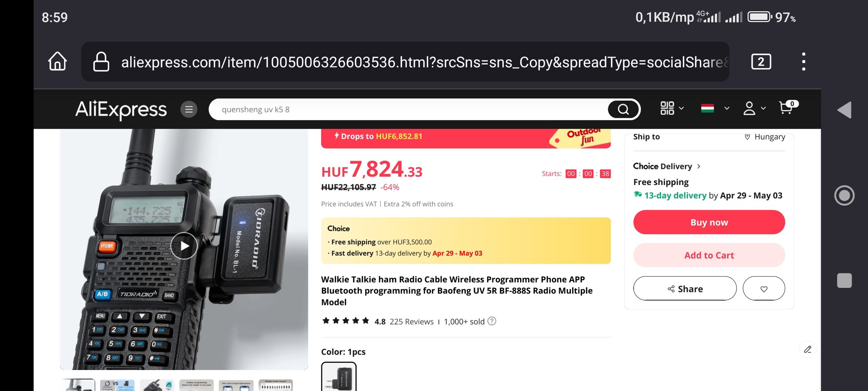868x391 pixels.
Task: Expand the QR code app dropdown
Action: [x=672, y=108]
